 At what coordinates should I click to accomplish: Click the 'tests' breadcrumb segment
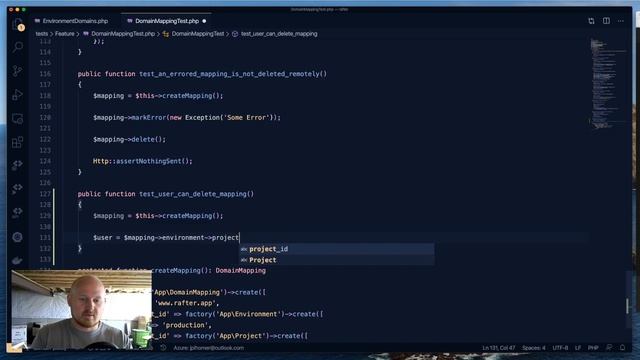tap(42, 34)
